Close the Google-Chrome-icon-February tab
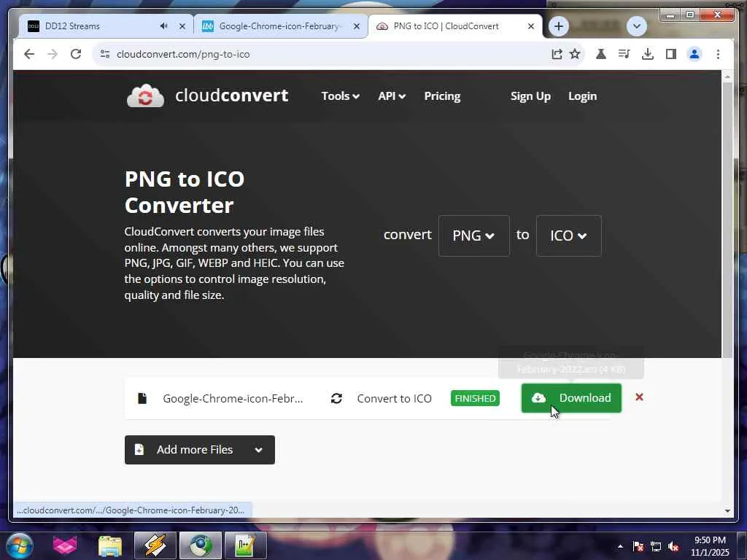747x560 pixels. 356,26
